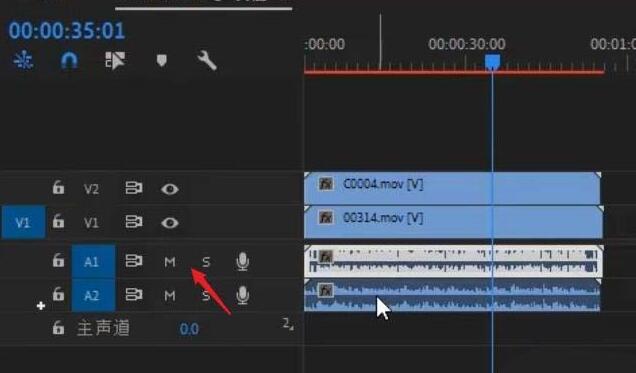
Task: Toggle the magnet Snap icon
Action: click(x=69, y=61)
